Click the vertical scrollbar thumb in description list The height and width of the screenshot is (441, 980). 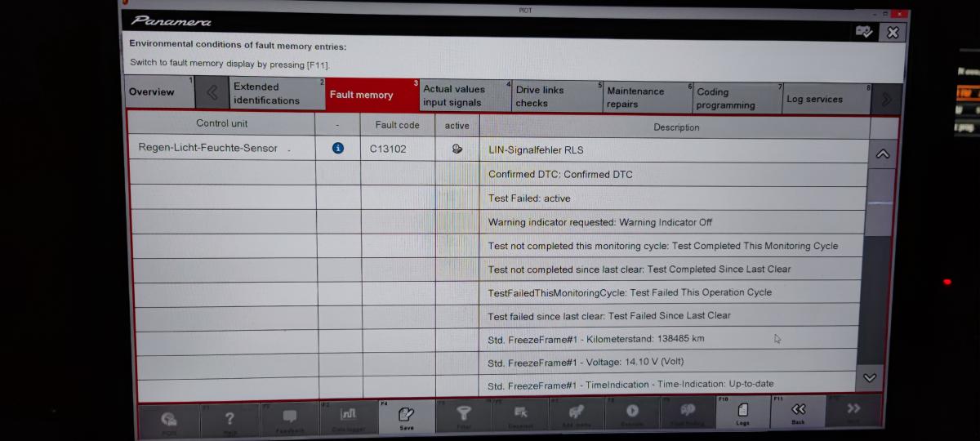tap(880, 203)
